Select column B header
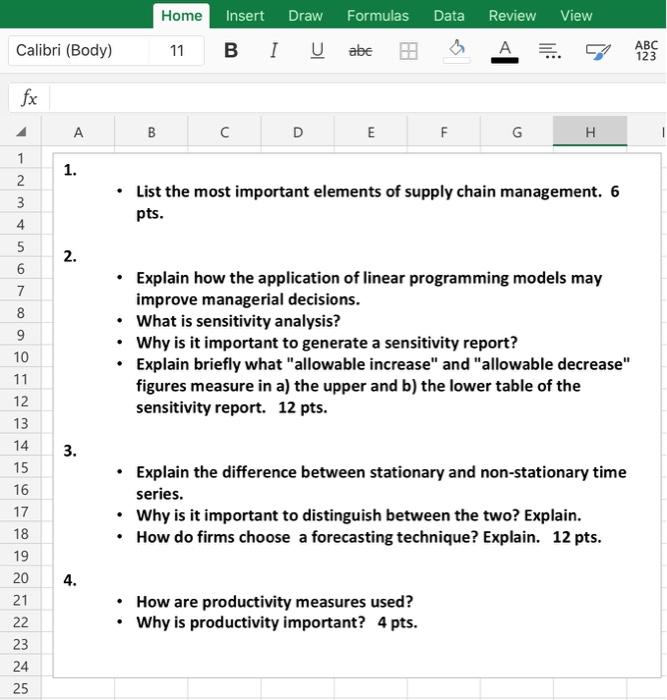This screenshot has width=667, height=700. (151, 132)
